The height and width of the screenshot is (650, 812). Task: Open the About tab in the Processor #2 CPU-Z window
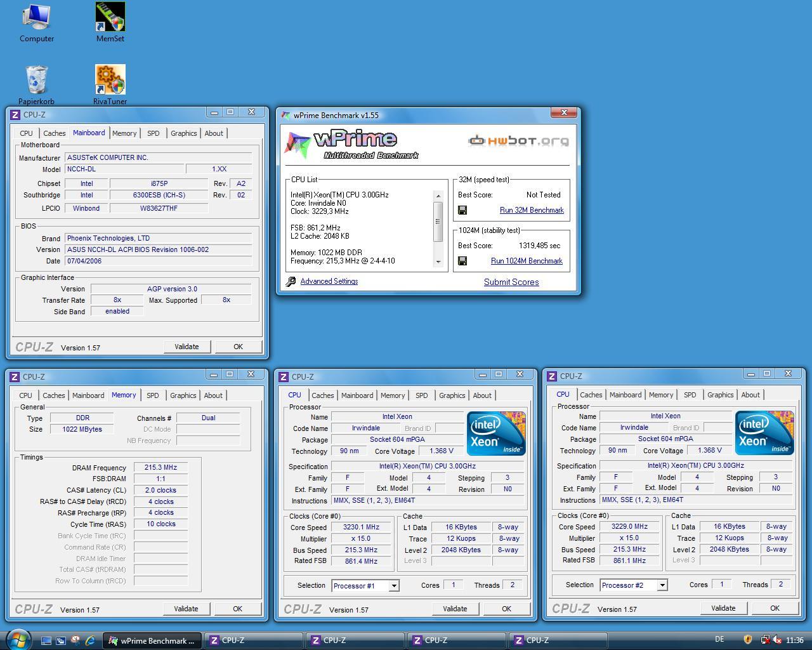pyautogui.click(x=750, y=395)
